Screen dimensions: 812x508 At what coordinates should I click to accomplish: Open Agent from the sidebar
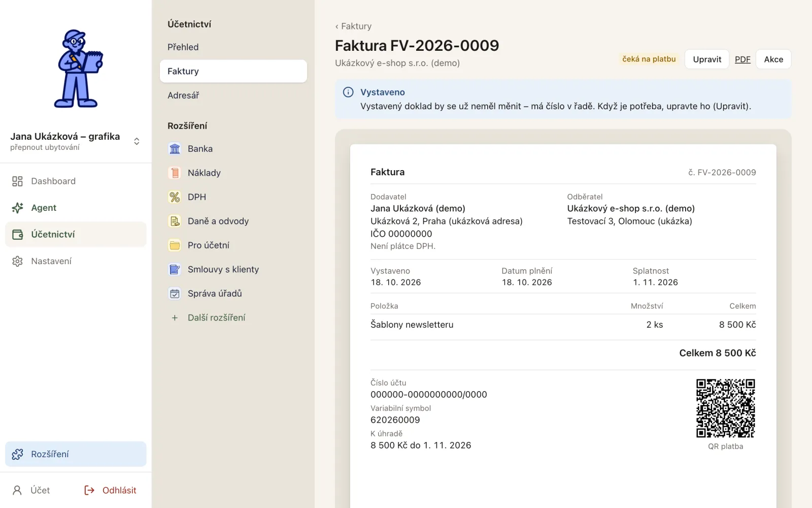tap(76, 208)
